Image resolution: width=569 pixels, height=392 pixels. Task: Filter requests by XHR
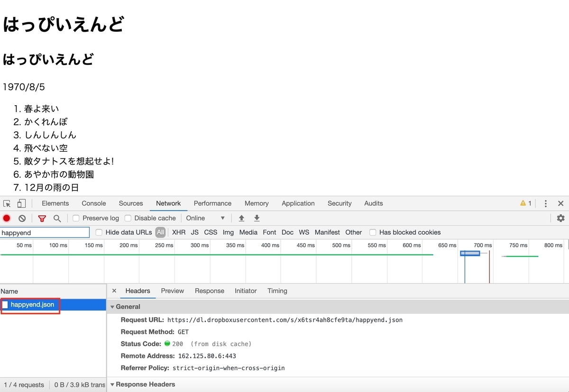tap(179, 232)
